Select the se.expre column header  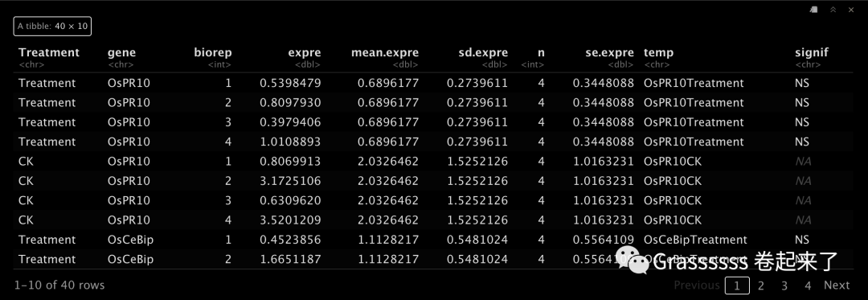pos(609,52)
